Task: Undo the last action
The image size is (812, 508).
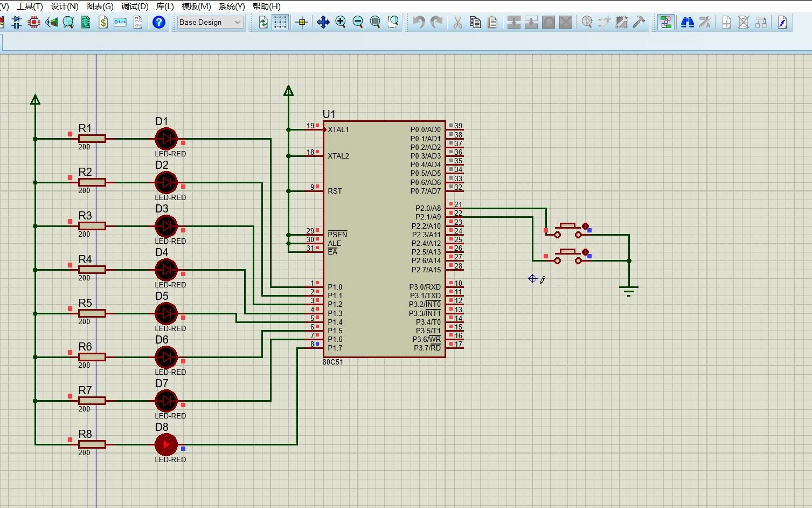Action: pyautogui.click(x=419, y=22)
